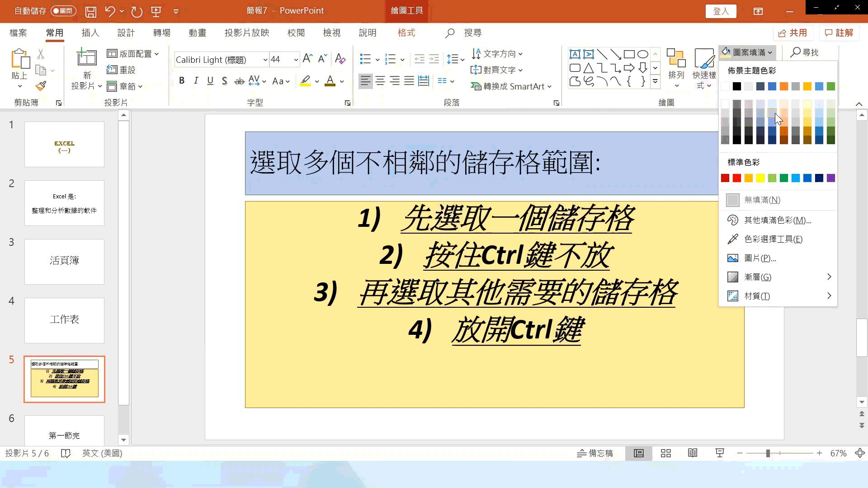The image size is (868, 488).
Task: Open font size dropdown
Action: 296,60
